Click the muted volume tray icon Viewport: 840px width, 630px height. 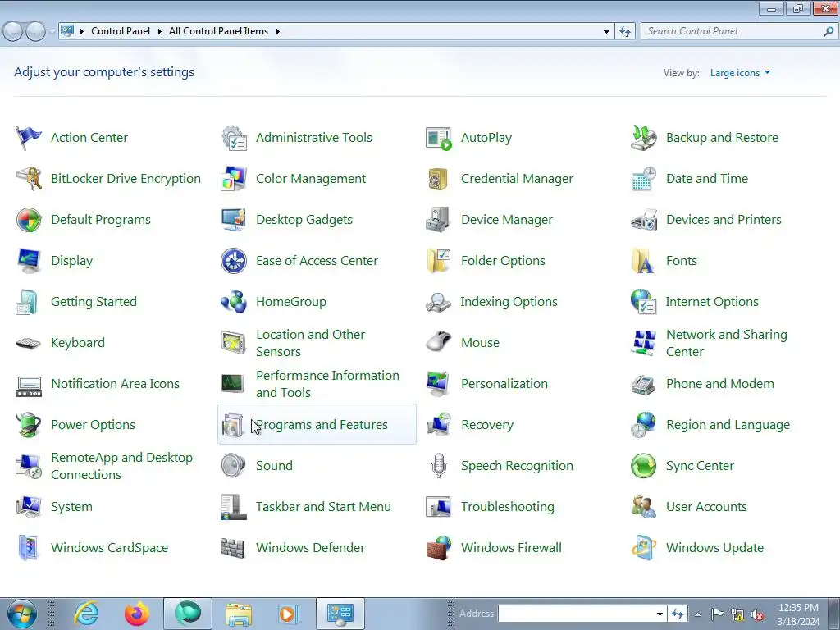[757, 615]
